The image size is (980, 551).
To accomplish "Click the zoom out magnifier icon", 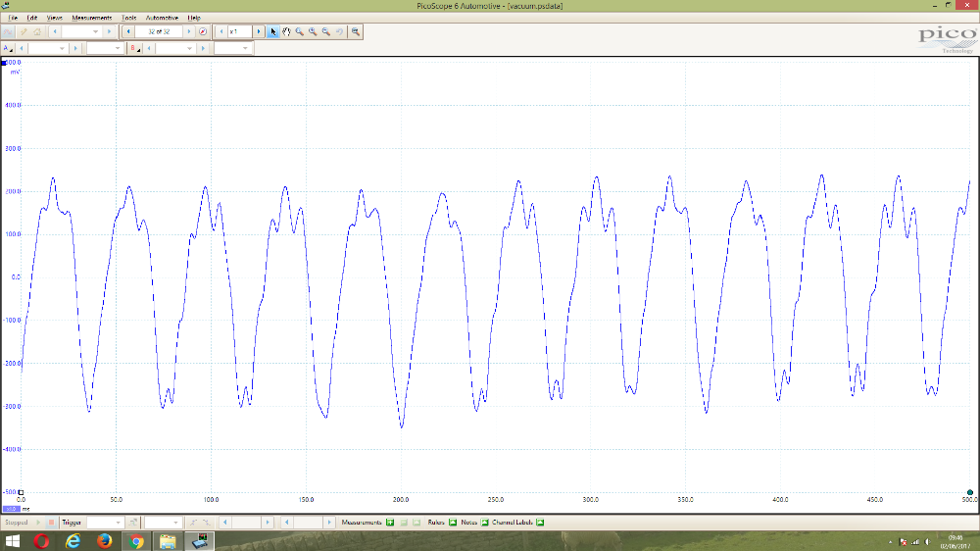I will tap(325, 31).
